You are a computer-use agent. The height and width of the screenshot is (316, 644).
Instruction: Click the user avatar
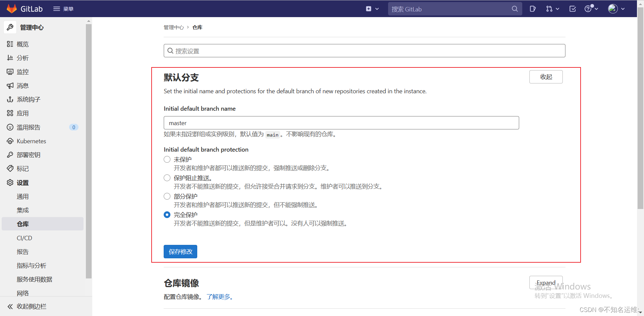613,9
